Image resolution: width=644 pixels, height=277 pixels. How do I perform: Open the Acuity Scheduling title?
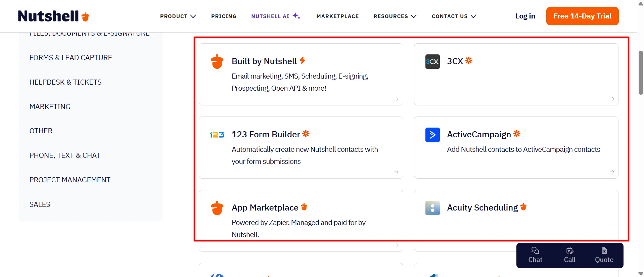pos(482,208)
